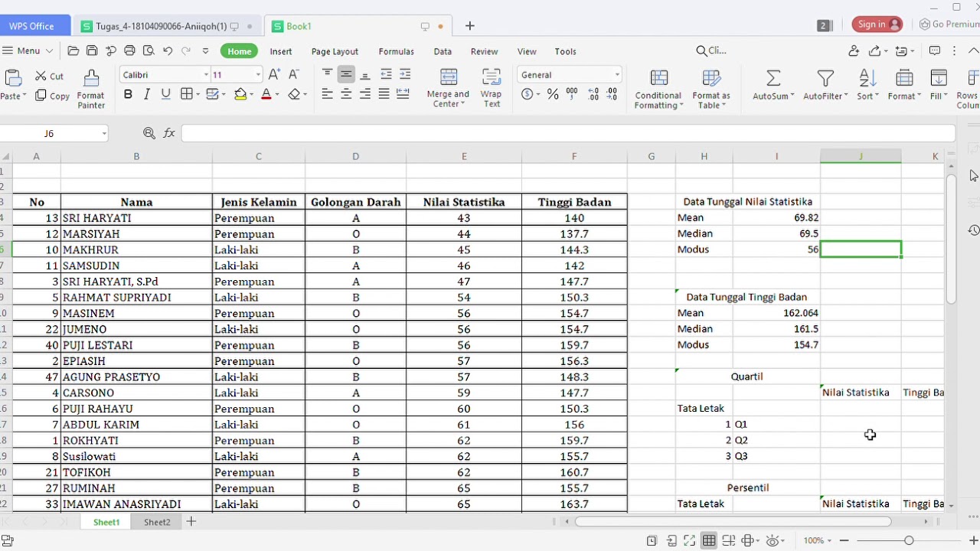Zoom in with the plus button

(x=973, y=540)
